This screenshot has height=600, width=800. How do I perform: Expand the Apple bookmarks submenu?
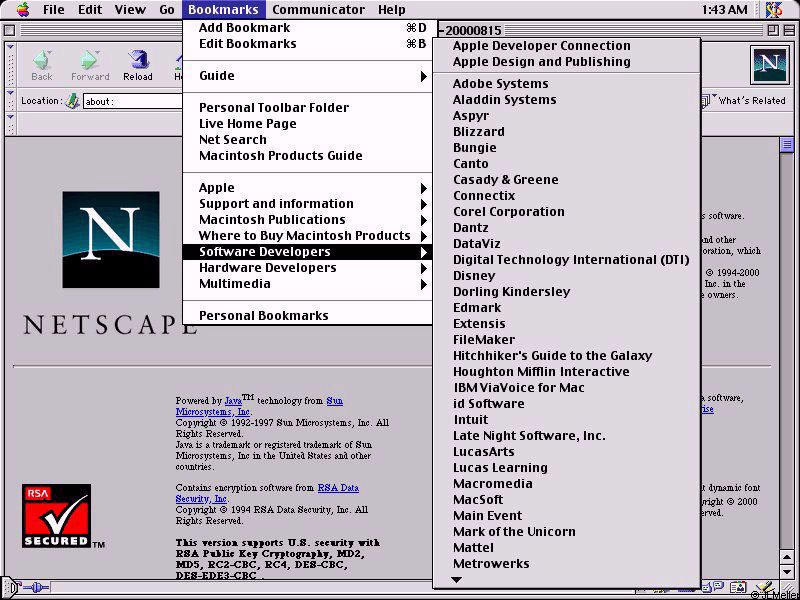point(307,188)
